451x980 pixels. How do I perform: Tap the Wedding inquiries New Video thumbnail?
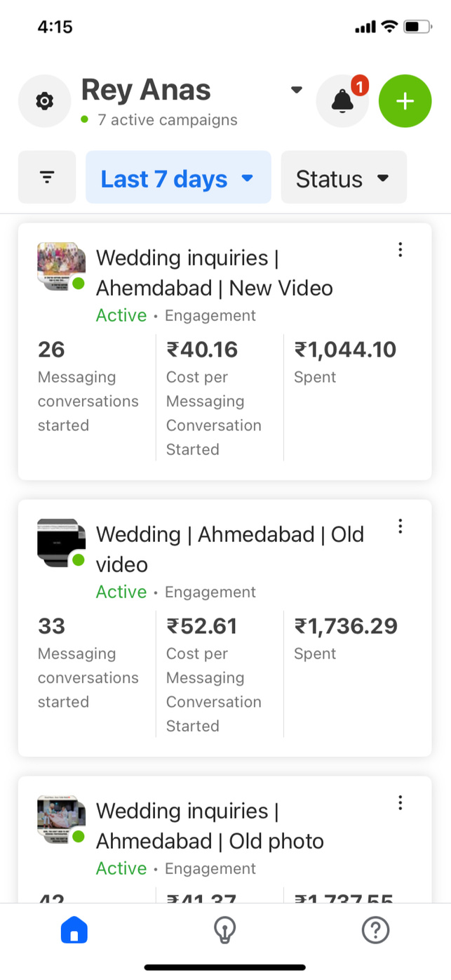tap(61, 267)
